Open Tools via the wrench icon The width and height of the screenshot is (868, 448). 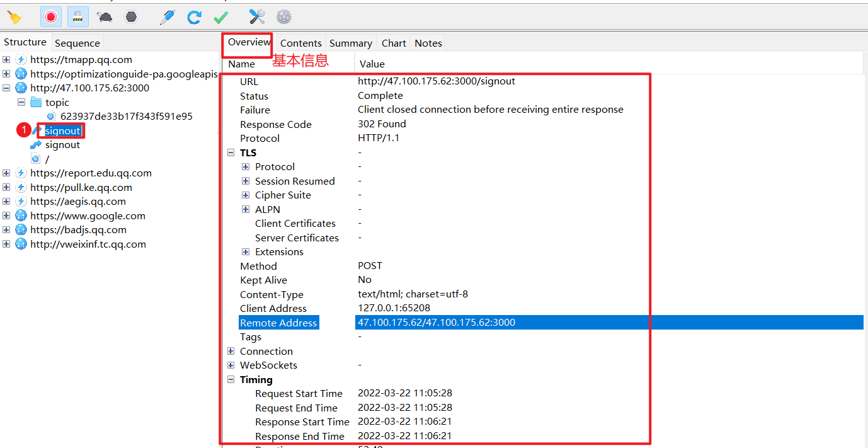pos(257,17)
